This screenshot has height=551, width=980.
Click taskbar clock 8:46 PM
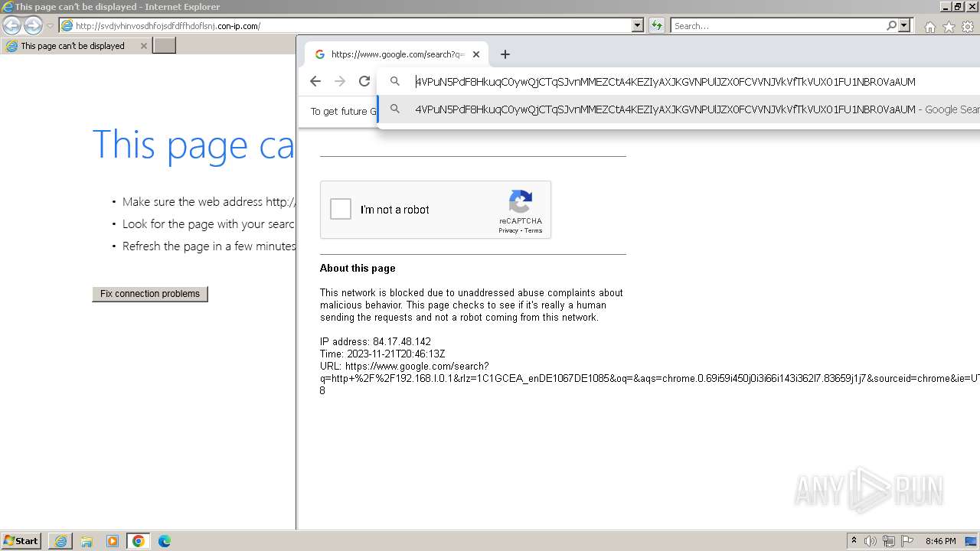940,541
